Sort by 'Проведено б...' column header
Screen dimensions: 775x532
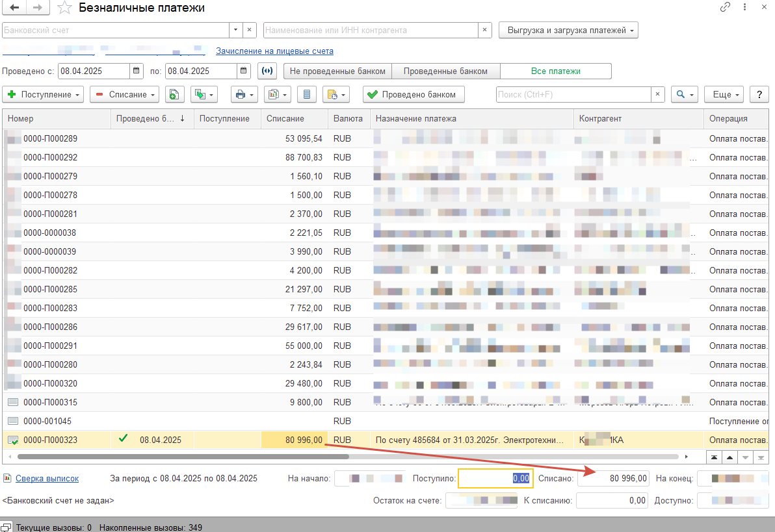click(152, 119)
